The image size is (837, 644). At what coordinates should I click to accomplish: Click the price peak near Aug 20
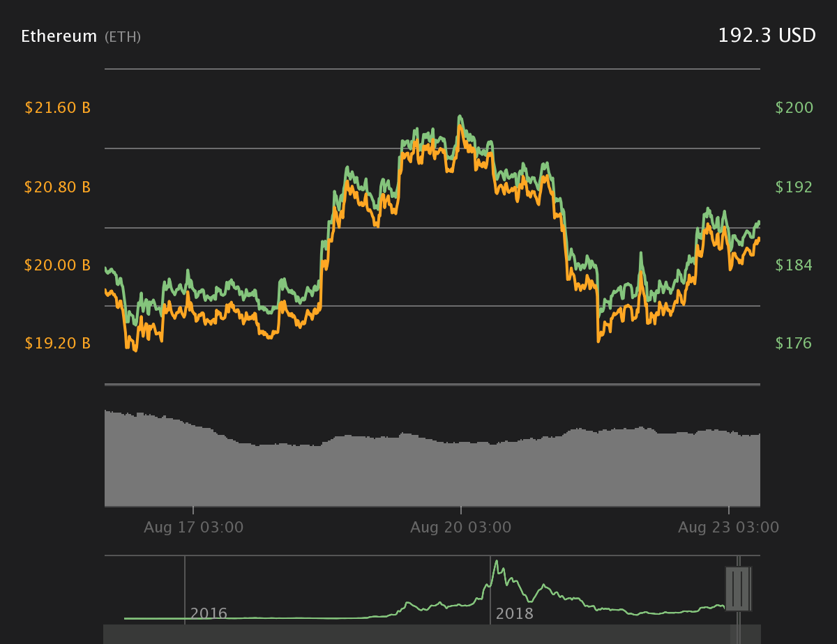pos(460,117)
